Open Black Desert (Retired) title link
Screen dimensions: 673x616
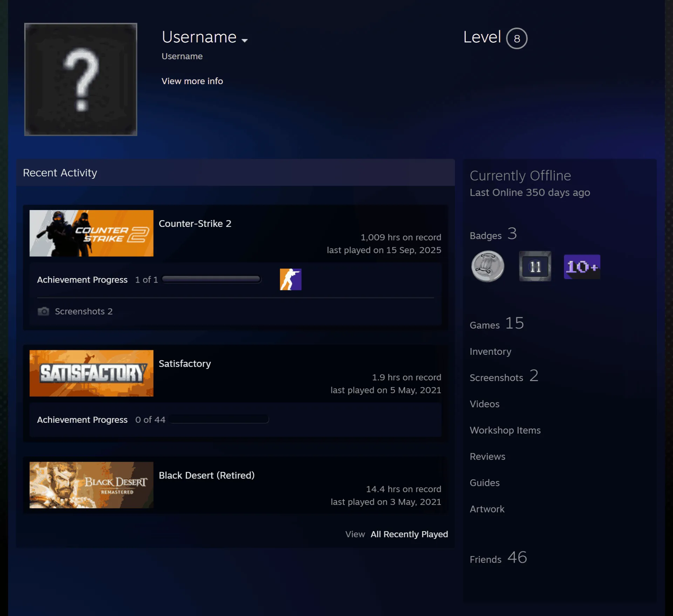point(206,475)
